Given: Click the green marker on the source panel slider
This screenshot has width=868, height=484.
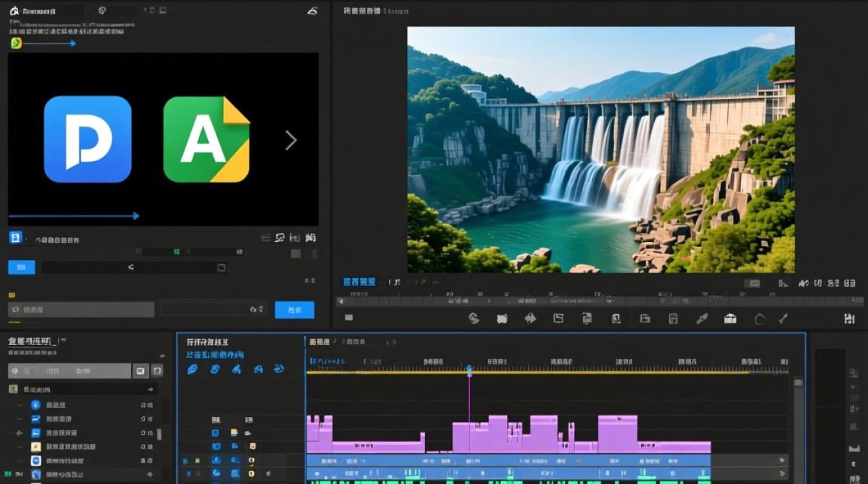Looking at the screenshot, I should point(176,252).
